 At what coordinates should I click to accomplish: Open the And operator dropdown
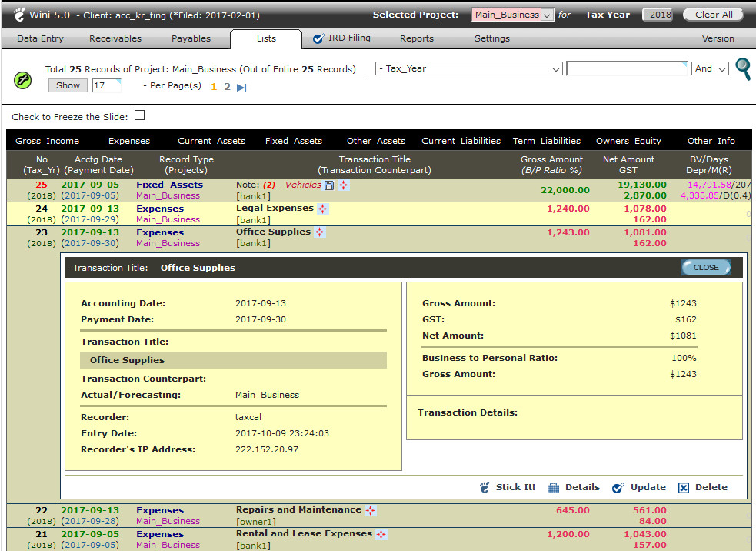pos(710,68)
